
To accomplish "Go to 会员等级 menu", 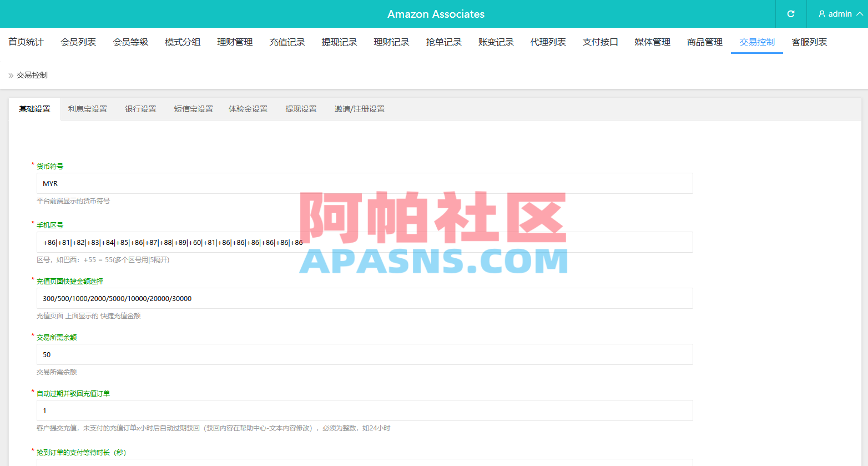I will click(x=130, y=42).
